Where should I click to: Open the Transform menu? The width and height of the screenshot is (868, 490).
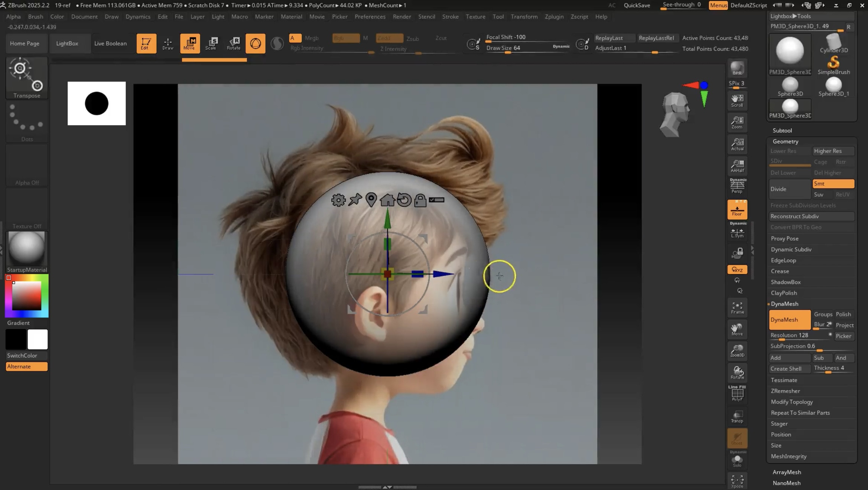(524, 17)
